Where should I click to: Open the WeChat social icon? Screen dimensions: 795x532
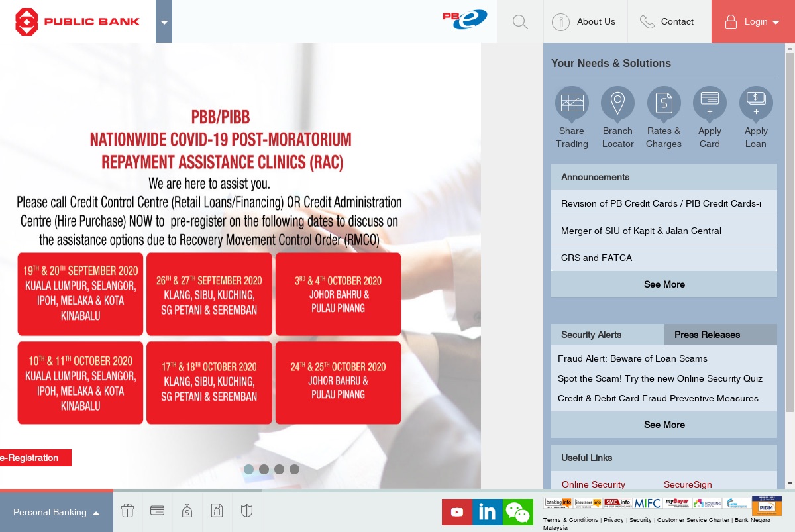[518, 512]
